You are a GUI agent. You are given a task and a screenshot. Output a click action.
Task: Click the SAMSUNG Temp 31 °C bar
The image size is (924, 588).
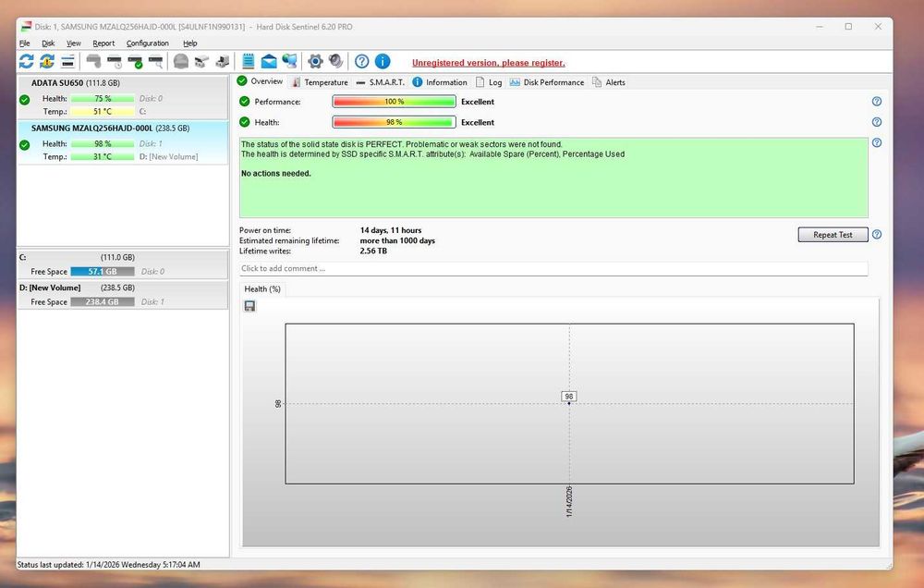tap(103, 156)
